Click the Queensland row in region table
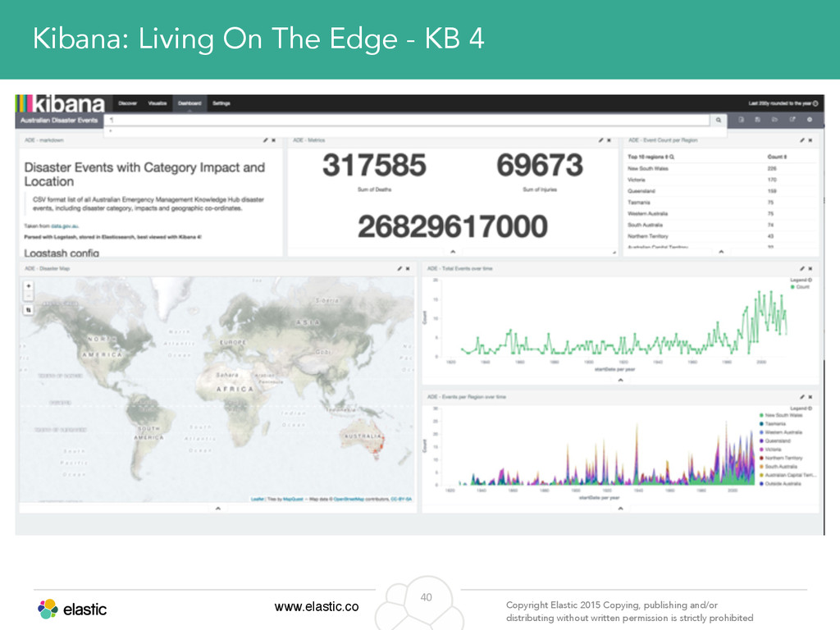This screenshot has height=630, width=840. (x=721, y=190)
